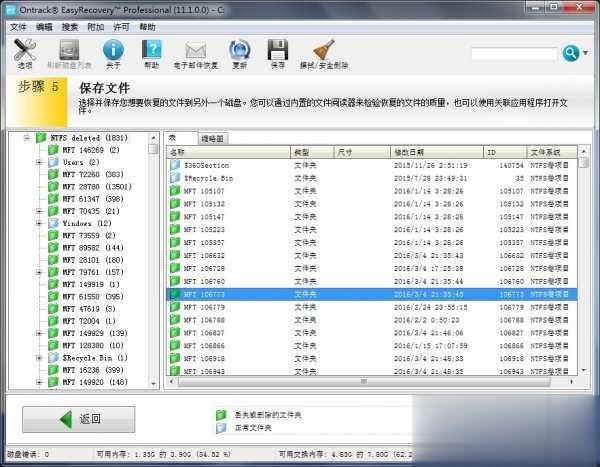The width and height of the screenshot is (600, 467).
Task: Click the file list horizontal scrollbar thumb
Action: pos(364,381)
